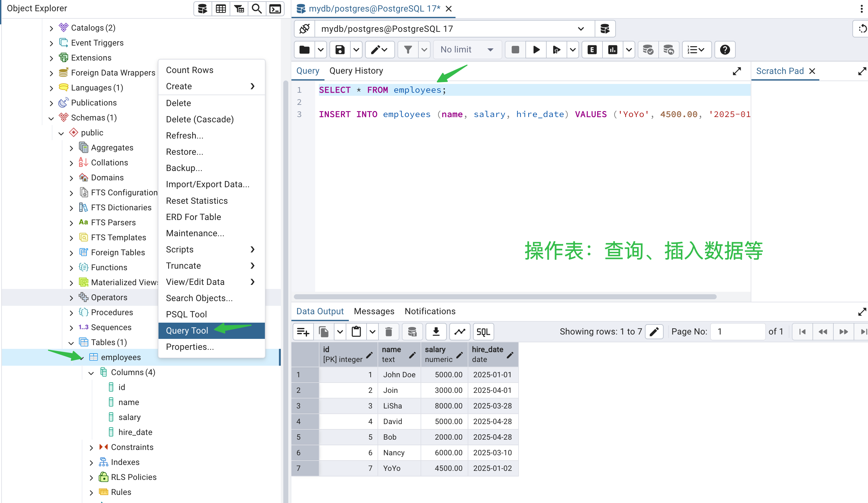Screen dimensions: 868x503
Task: Click the Commit transaction icon
Action: coord(648,50)
